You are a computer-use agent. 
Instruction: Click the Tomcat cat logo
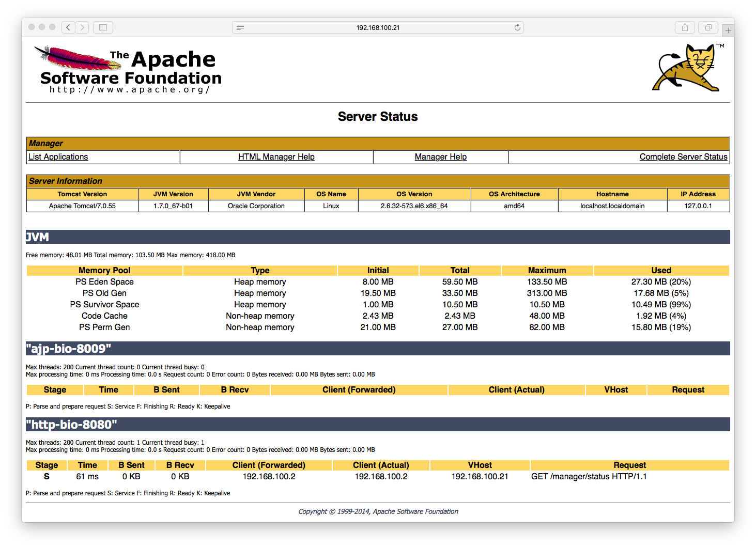click(x=688, y=68)
